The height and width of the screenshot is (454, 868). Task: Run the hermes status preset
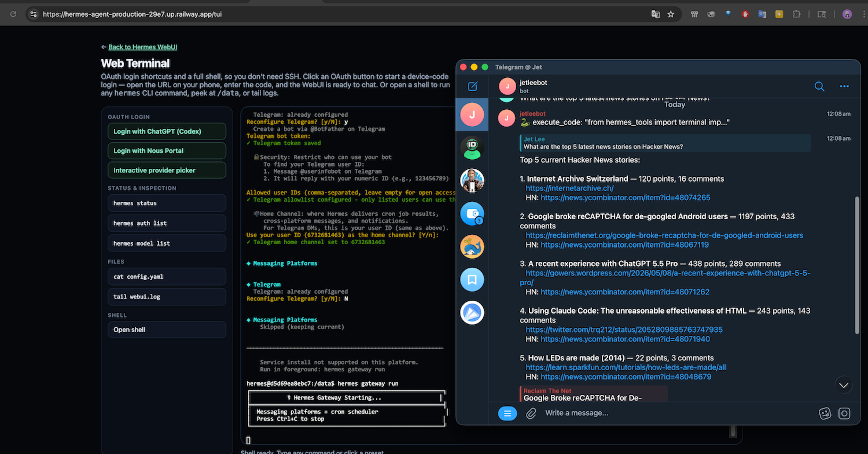pos(167,203)
